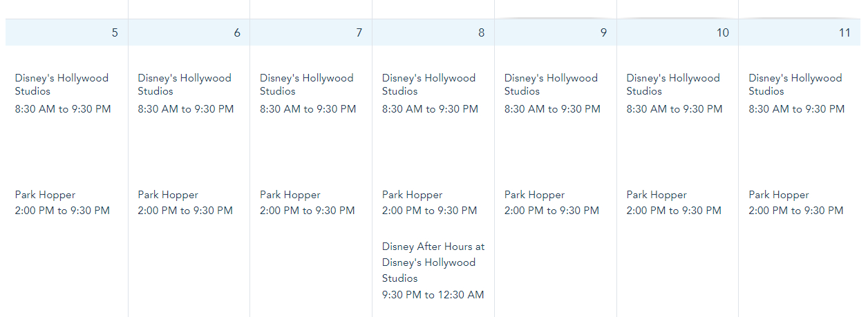
Task: Click Park Hopper listing on day 9
Action: point(534,195)
